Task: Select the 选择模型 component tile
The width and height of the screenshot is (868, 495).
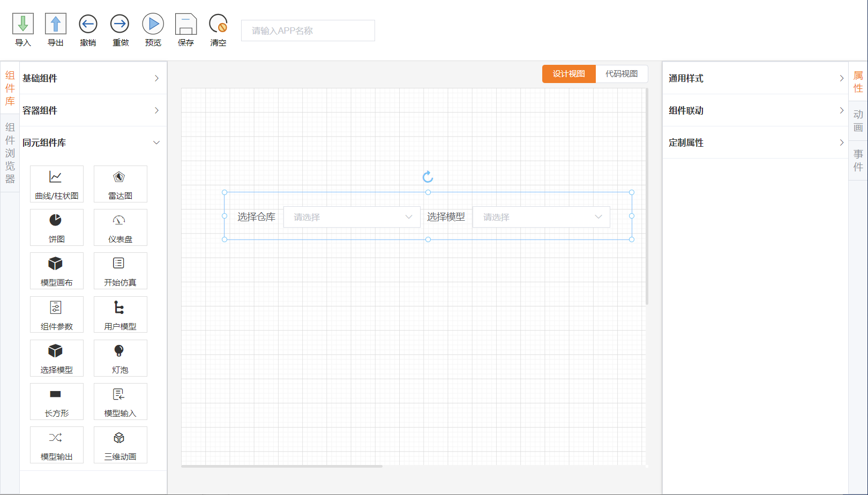Action: click(x=57, y=358)
